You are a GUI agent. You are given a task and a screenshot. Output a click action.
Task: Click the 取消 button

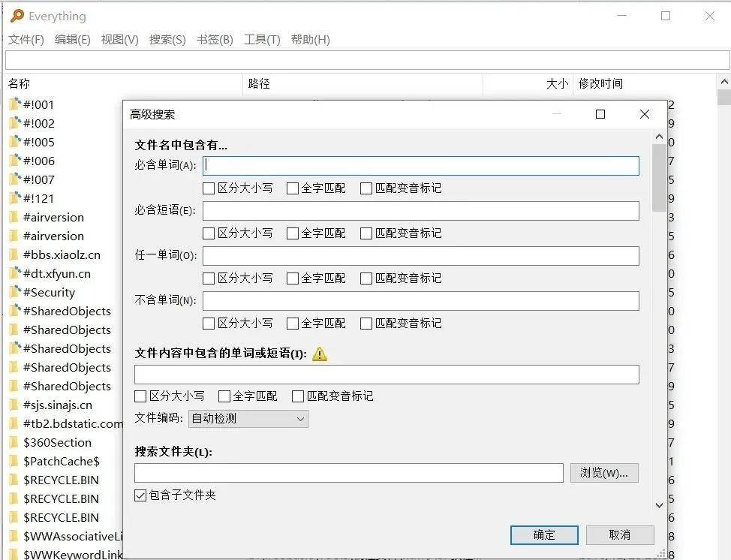pyautogui.click(x=620, y=534)
